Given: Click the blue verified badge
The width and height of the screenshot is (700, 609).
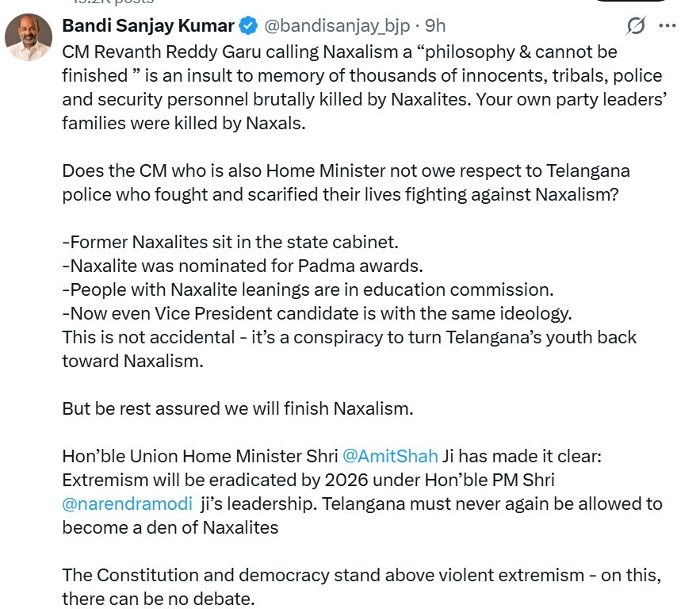Looking at the screenshot, I should (x=248, y=26).
